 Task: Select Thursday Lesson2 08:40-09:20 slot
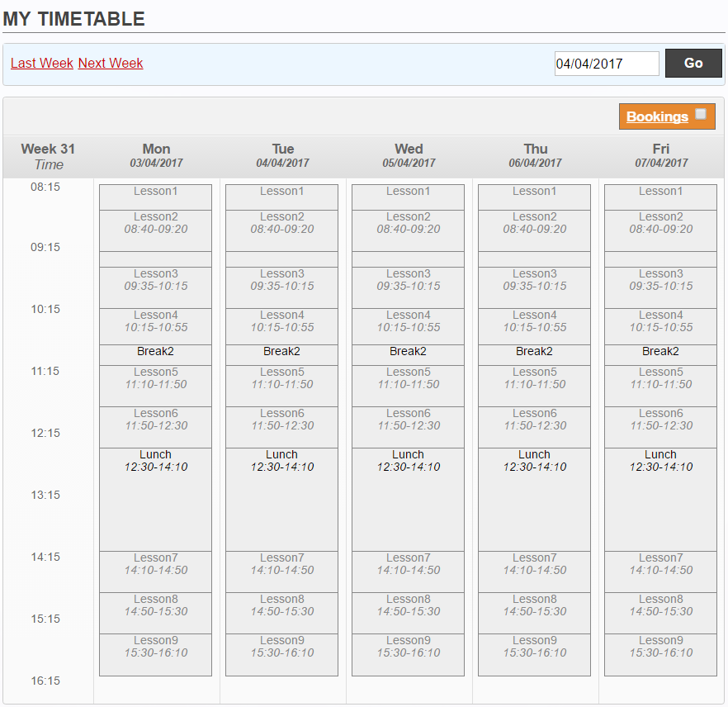(x=534, y=231)
